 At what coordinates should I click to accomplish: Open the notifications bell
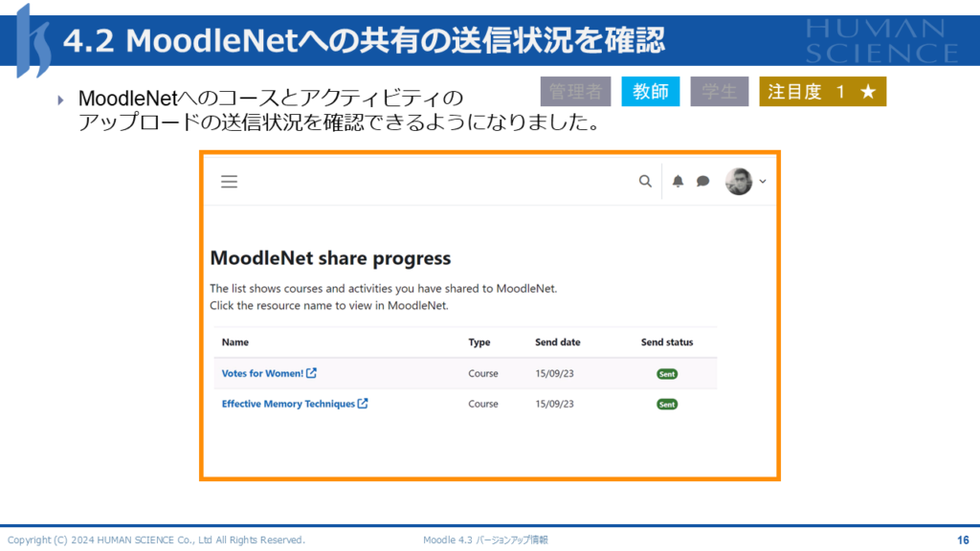678,181
